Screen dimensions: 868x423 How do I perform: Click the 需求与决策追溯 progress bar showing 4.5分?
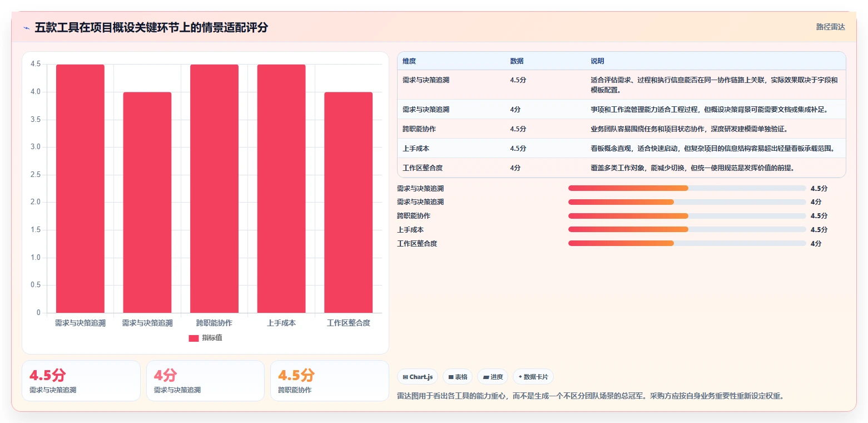(x=687, y=188)
